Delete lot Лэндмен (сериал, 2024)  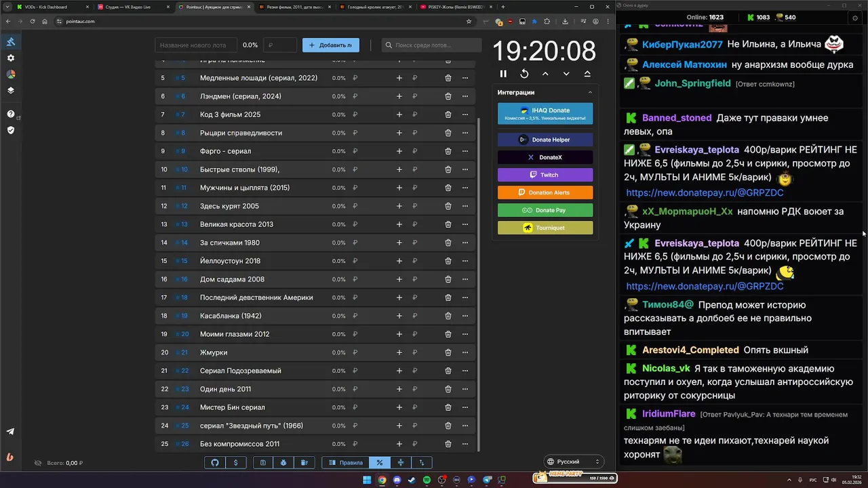pos(448,96)
